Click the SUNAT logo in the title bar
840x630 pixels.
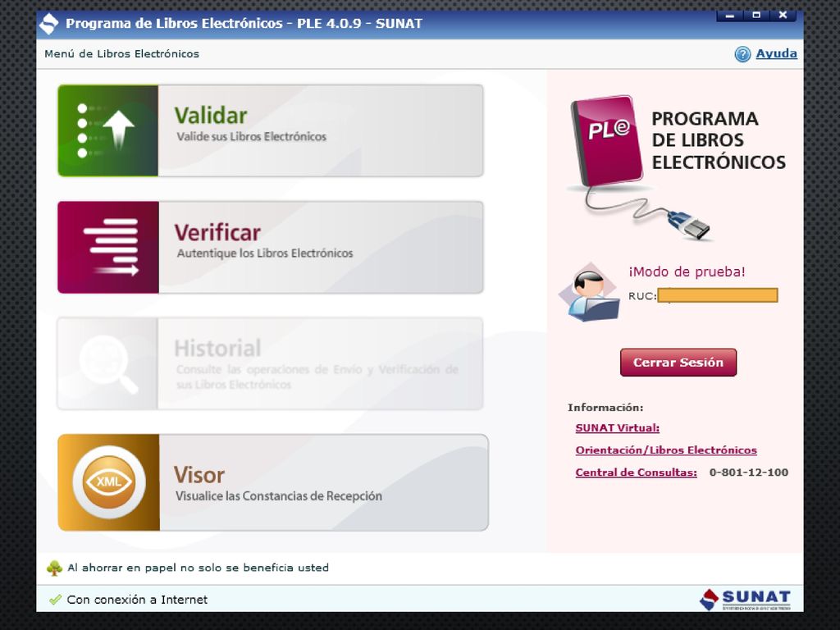click(49, 24)
